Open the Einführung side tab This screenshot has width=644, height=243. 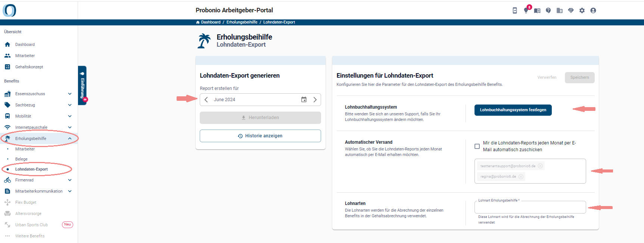pyautogui.click(x=83, y=85)
